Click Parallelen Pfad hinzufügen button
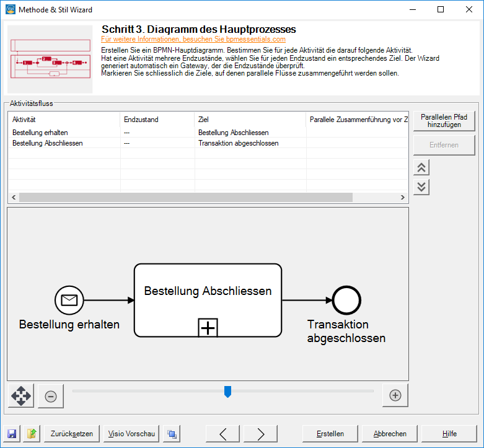Image resolution: width=484 pixels, height=448 pixels. [444, 121]
